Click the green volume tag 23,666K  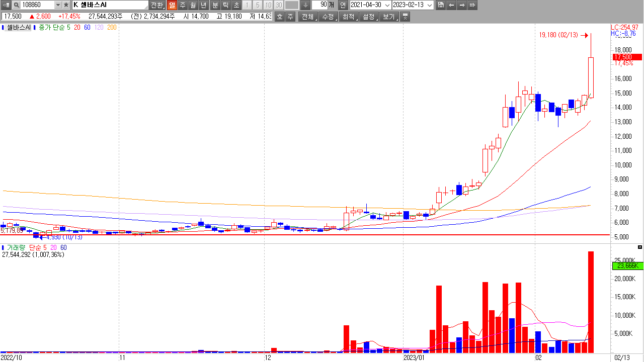pos(627,266)
